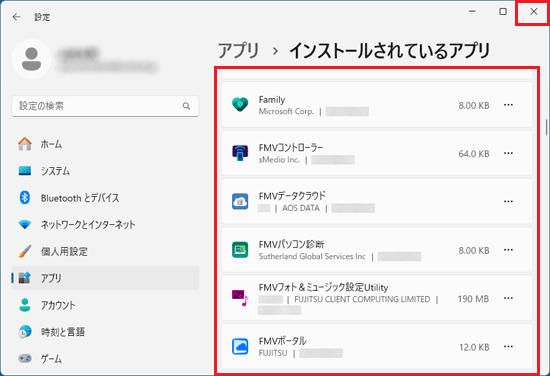Click the app list scrollbar thumb
Screen dimensions: 550x376
546,127
